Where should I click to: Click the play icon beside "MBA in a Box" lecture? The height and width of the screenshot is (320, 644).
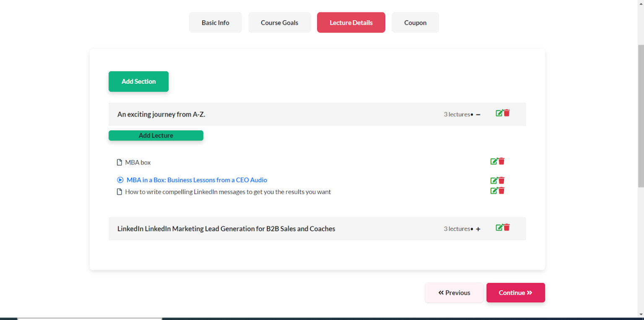[x=120, y=180]
